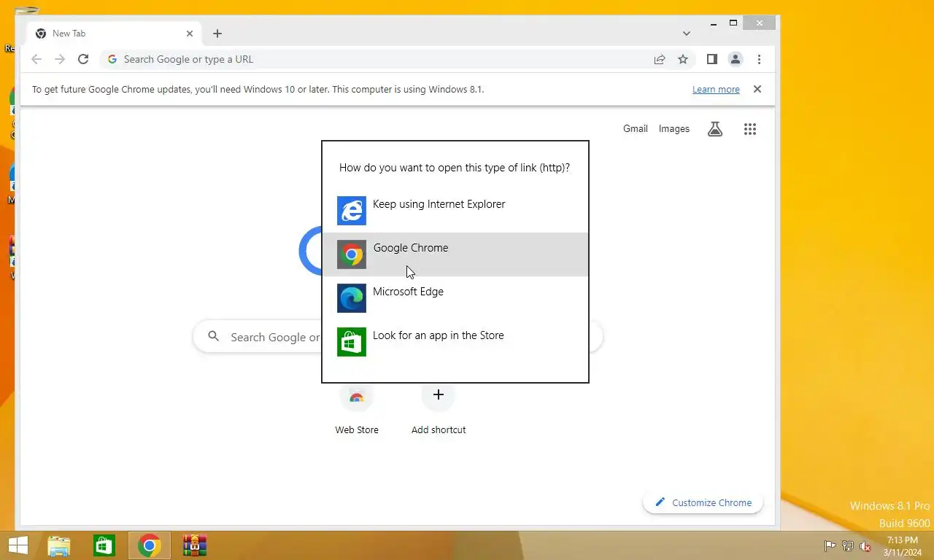Screen dimensions: 934x560
Task: Open the Web Store shortcut
Action: coord(357,408)
